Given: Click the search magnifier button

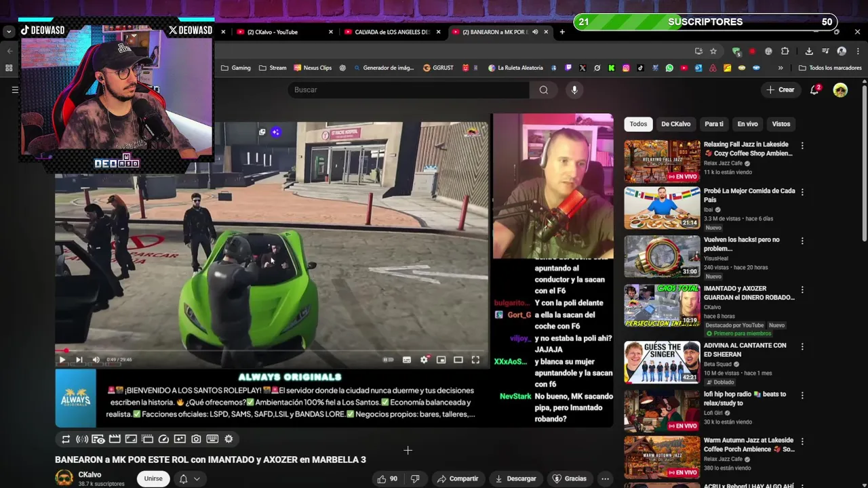Looking at the screenshot, I should (543, 89).
